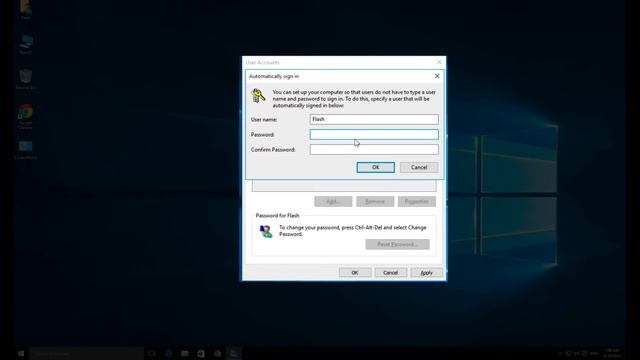Click the User name field containing Flash
Screen dimensions: 640x360
point(374,119)
